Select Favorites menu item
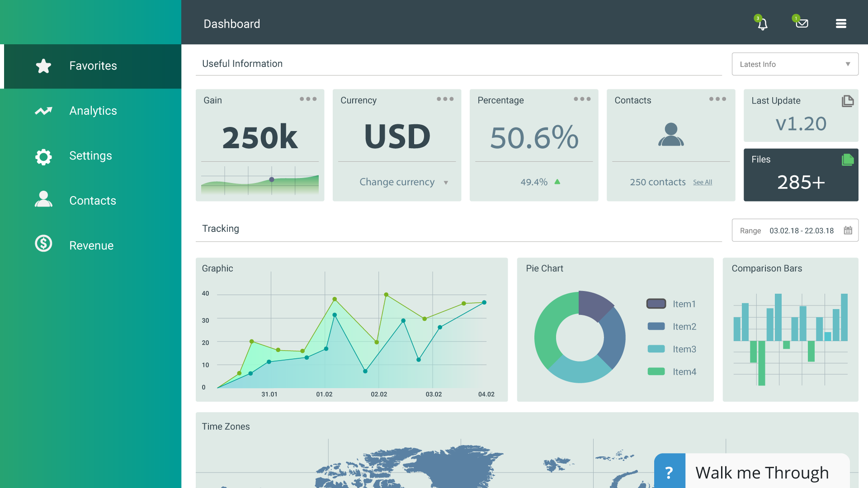The height and width of the screenshot is (488, 868). pyautogui.click(x=93, y=66)
